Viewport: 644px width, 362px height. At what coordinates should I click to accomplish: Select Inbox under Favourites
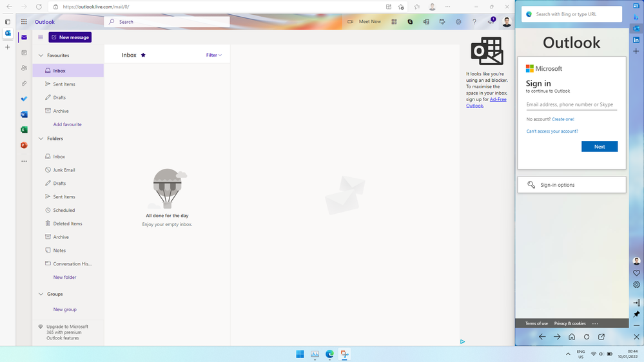pyautogui.click(x=68, y=71)
